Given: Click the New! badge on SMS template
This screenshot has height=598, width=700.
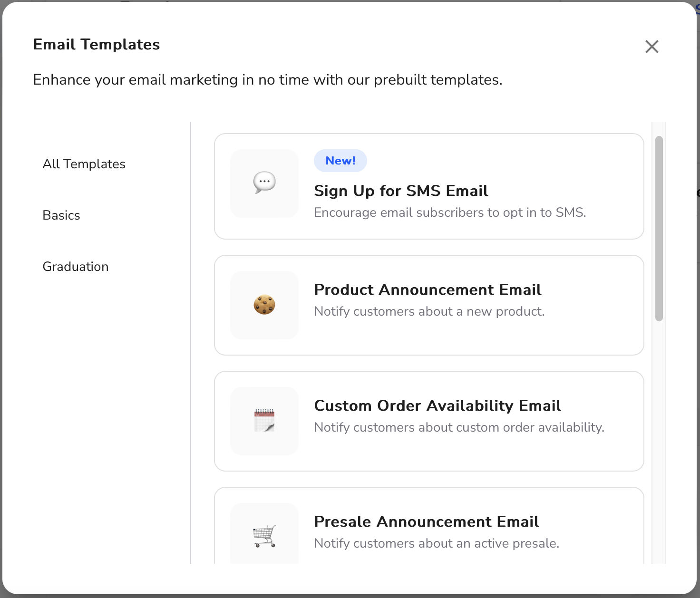Looking at the screenshot, I should click(x=340, y=161).
